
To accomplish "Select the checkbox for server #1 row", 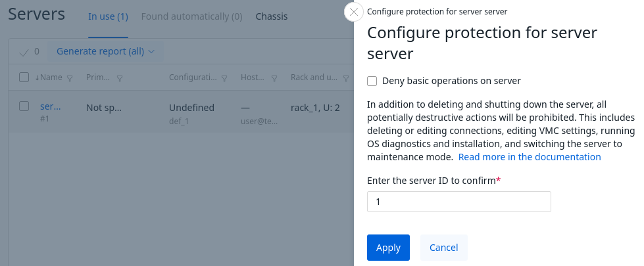I will click(x=24, y=106).
